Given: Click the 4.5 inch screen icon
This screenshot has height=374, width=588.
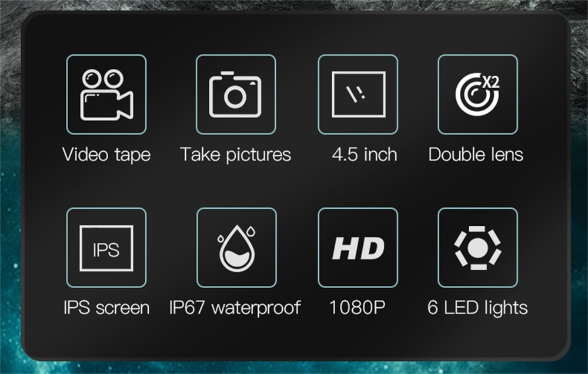Looking at the screenshot, I should pos(358,95).
